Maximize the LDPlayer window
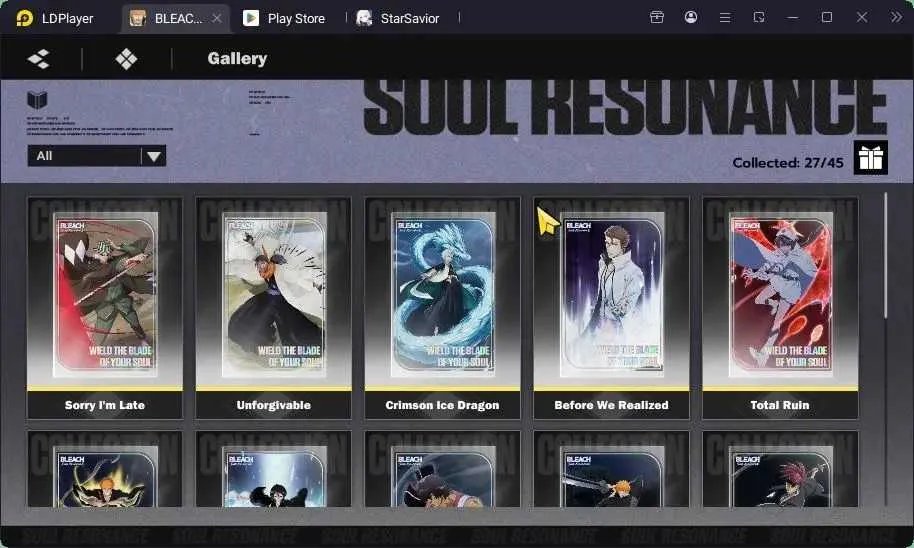Screen dimensions: 914x548 coord(827,17)
